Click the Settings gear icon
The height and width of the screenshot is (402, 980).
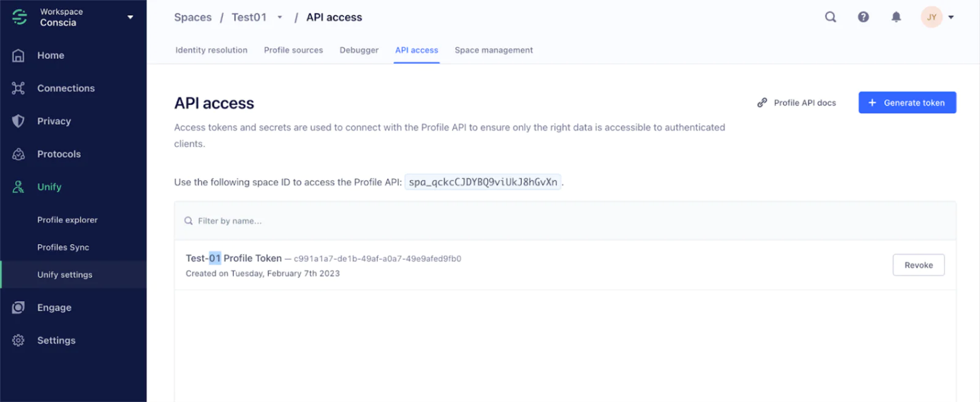click(18, 341)
